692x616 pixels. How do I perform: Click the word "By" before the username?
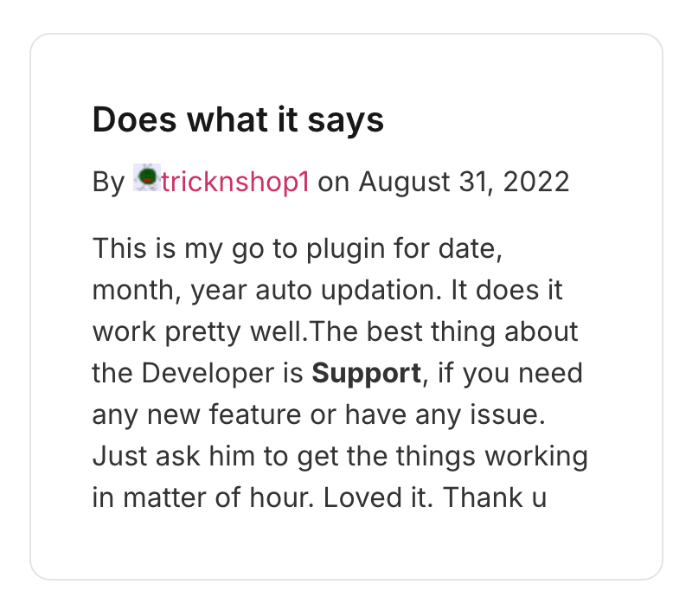point(109,182)
